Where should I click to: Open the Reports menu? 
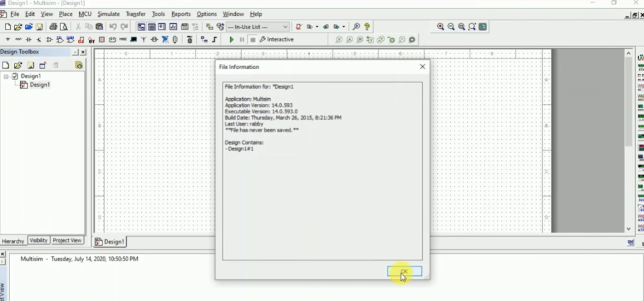[x=181, y=14]
